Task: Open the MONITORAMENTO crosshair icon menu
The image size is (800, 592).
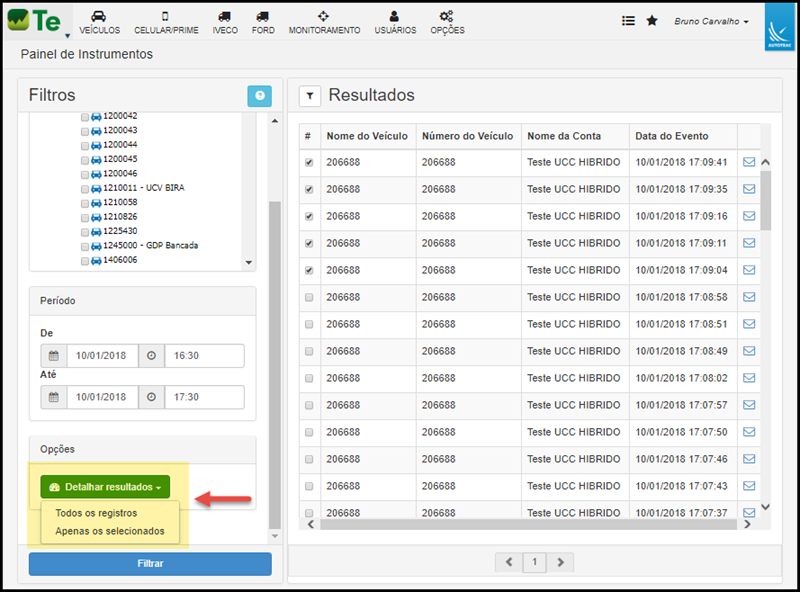Action: click(324, 22)
